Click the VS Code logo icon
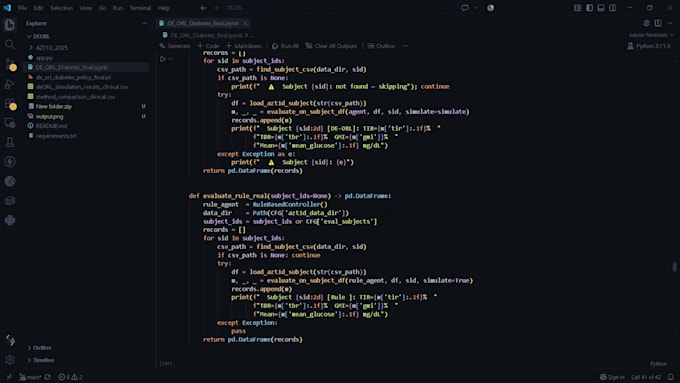This screenshot has width=680, height=383. click(7, 8)
